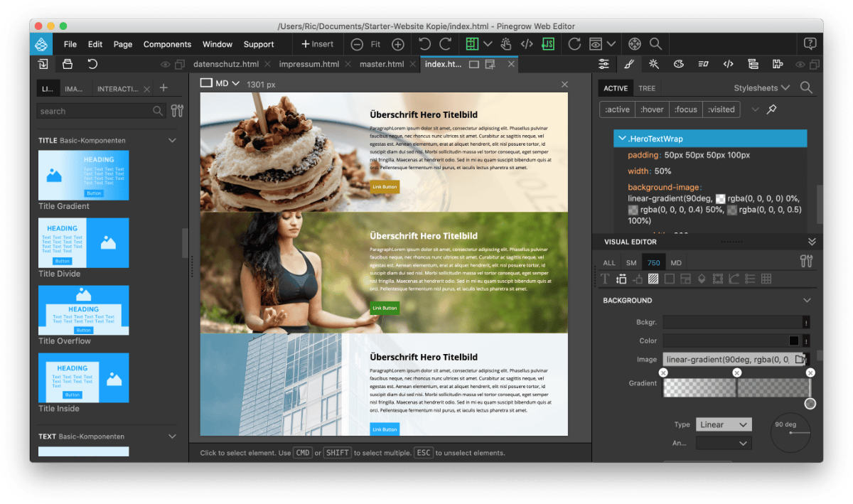Viewport: 853px width, 504px height.
Task: Open the sparkle actions panel icon
Action: 654,64
